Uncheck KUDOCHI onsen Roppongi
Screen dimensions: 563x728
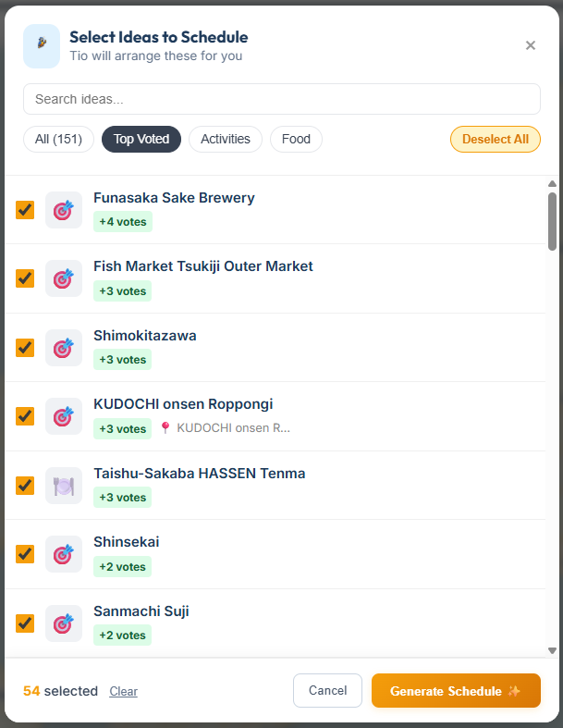coord(25,416)
